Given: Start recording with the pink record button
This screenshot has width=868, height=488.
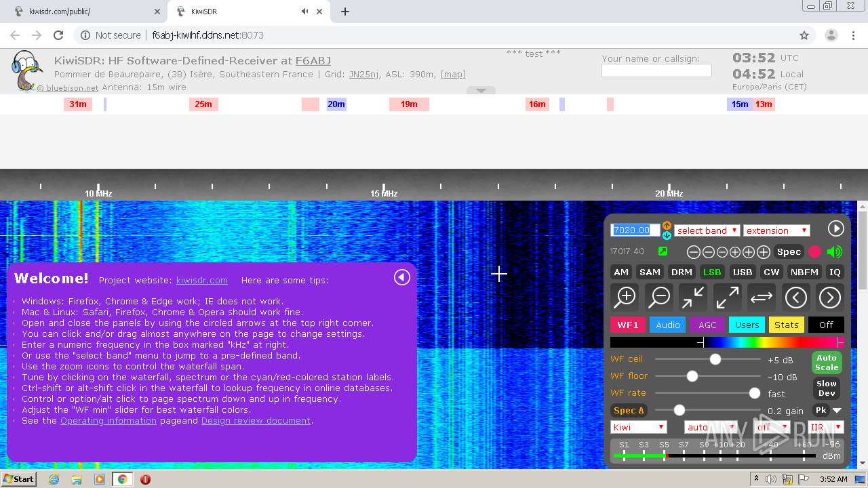Looking at the screenshot, I should 814,251.
